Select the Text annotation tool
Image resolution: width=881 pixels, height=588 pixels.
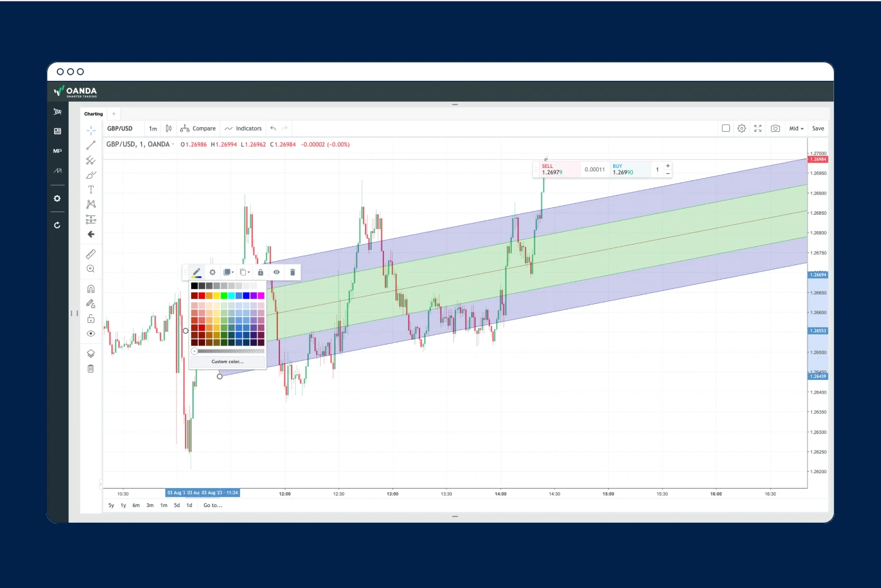(90, 190)
